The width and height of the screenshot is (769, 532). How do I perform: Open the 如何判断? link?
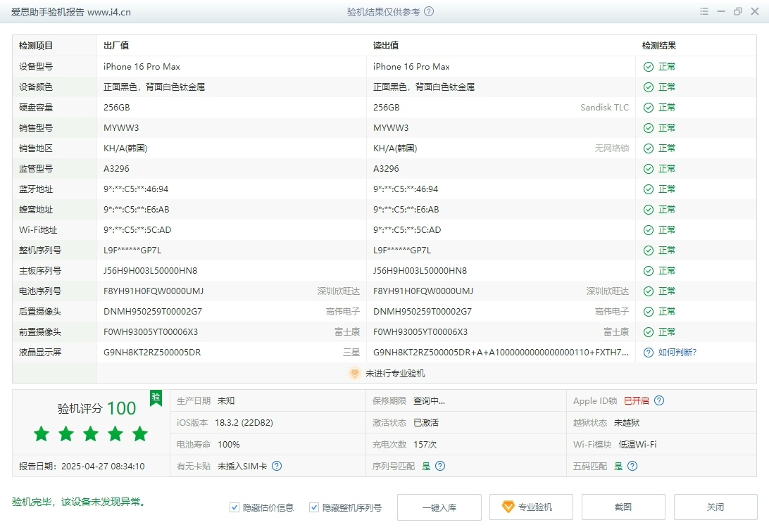677,353
